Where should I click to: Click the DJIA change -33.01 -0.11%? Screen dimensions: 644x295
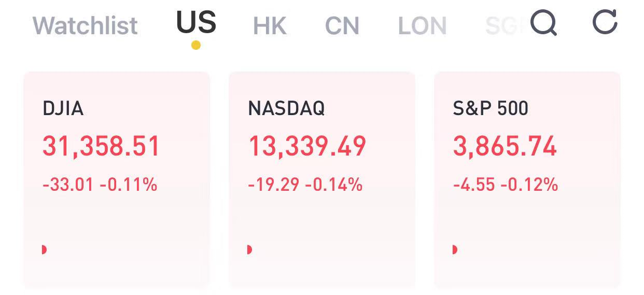[x=100, y=185]
